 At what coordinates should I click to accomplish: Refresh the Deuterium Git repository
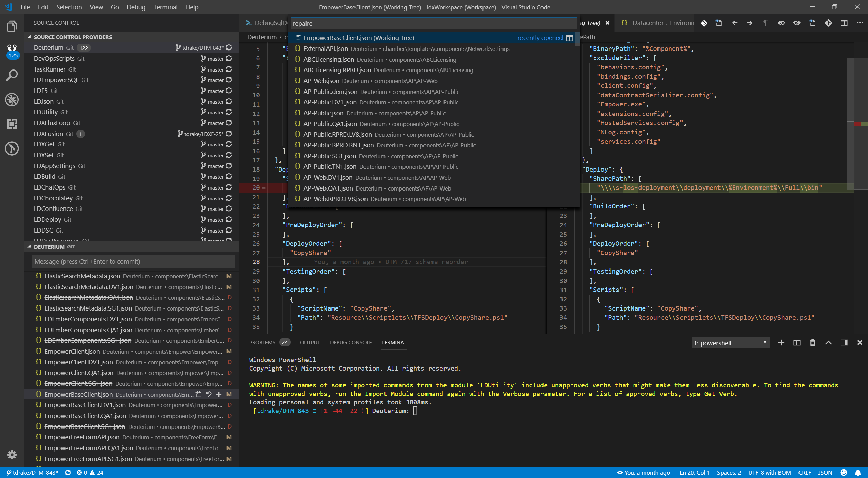pyautogui.click(x=229, y=48)
